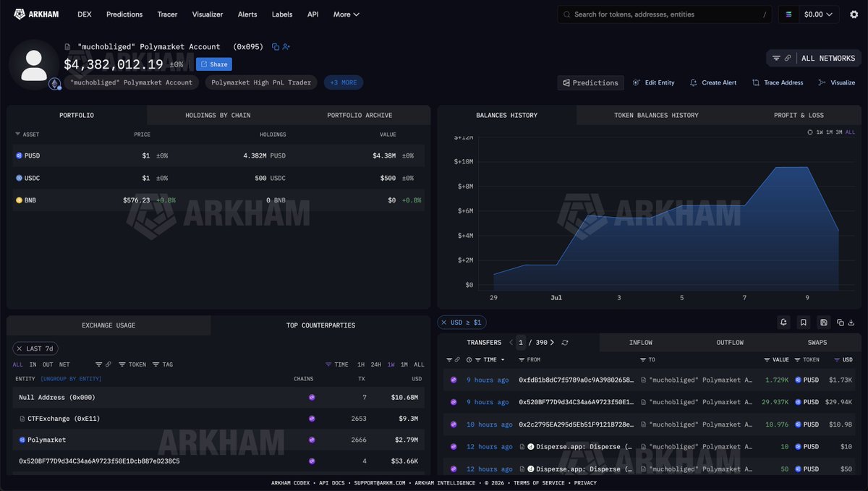Set counterparties time range to 1M
Screen dimensions: 868x491
click(404, 364)
